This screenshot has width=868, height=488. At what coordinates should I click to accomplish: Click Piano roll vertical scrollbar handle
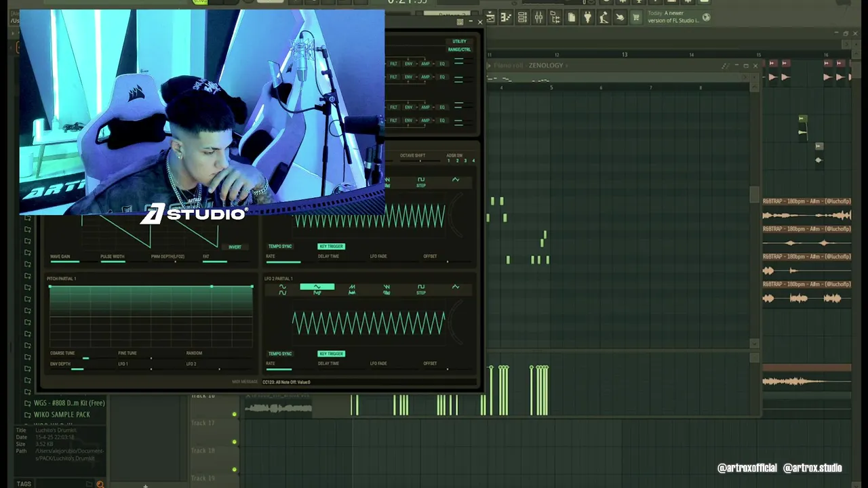pos(754,195)
